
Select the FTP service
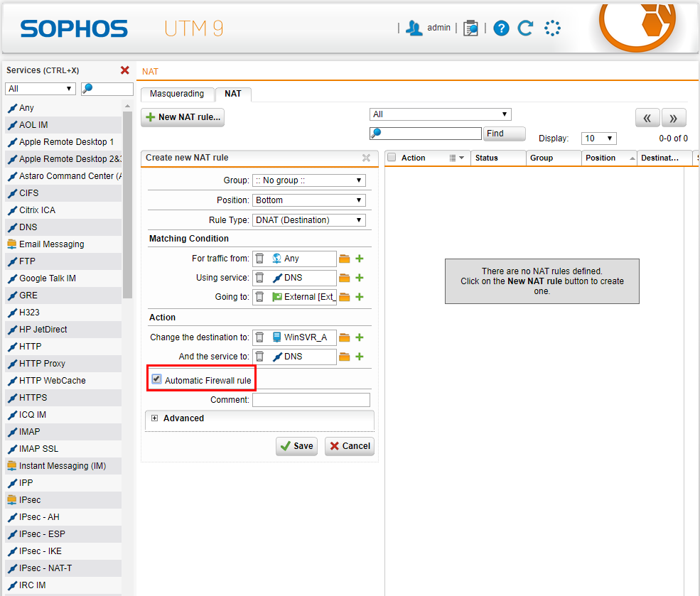tap(63, 261)
